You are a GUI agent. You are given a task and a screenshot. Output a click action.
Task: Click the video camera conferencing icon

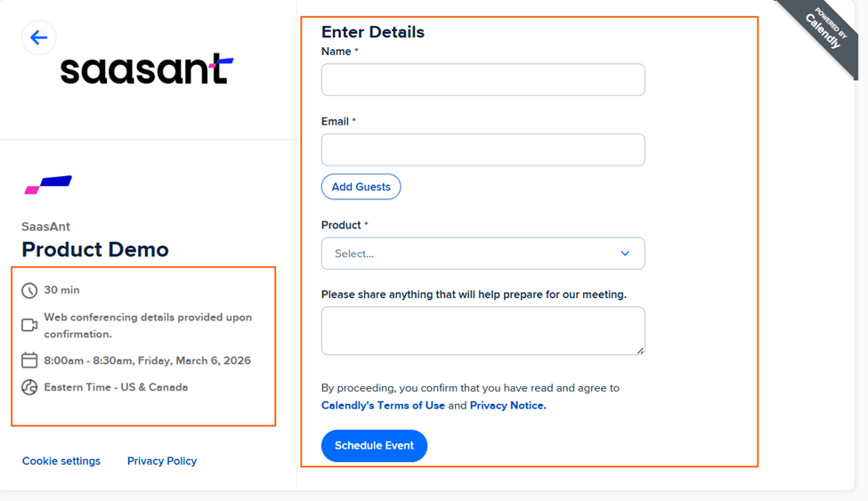(x=29, y=325)
